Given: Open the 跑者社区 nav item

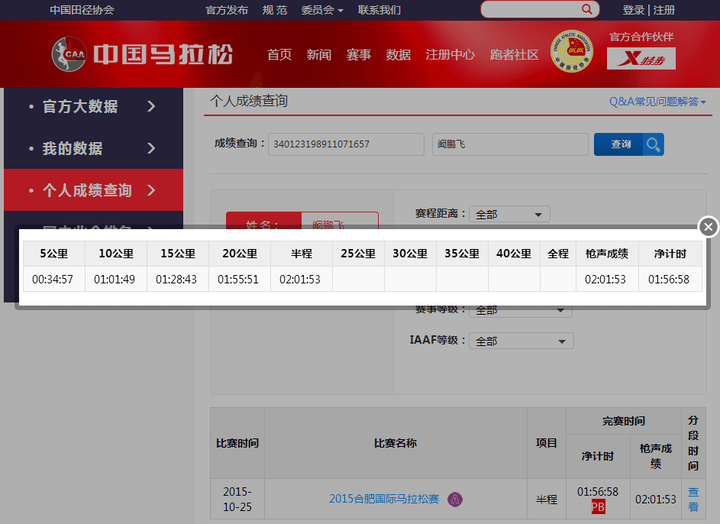Looking at the screenshot, I should pos(514,55).
